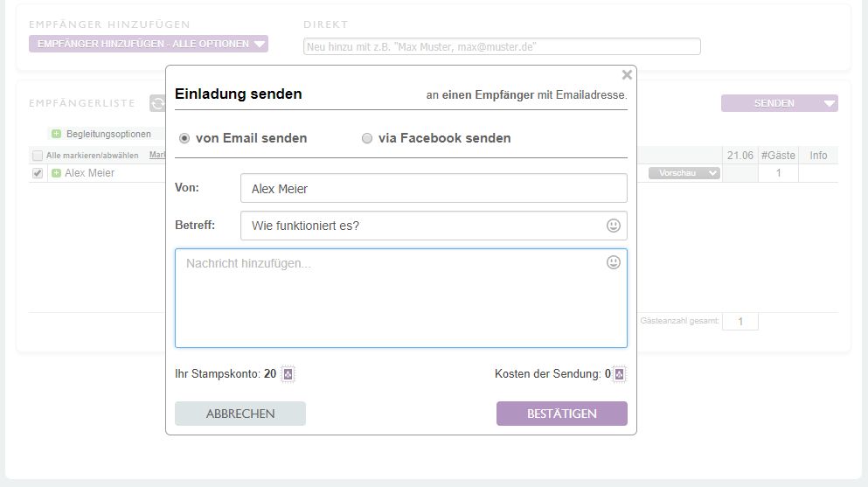Open emoji picker in message textarea

tap(614, 262)
